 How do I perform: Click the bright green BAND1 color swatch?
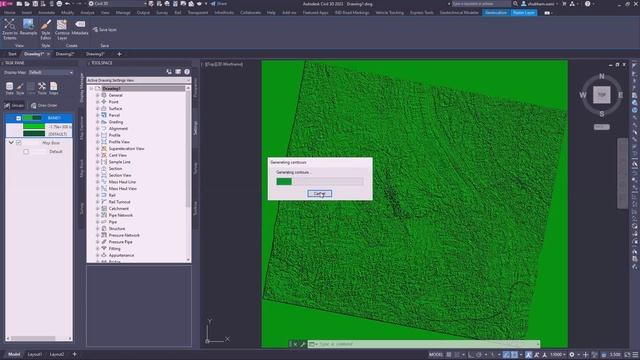[34, 127]
